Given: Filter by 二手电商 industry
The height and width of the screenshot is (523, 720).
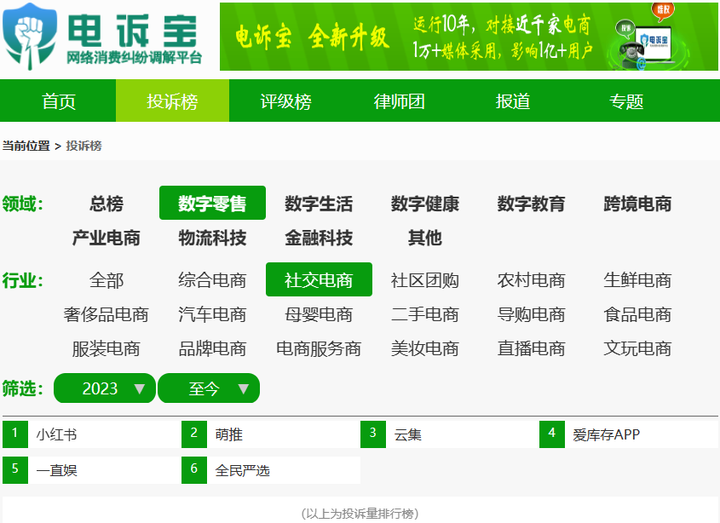Looking at the screenshot, I should 425,315.
